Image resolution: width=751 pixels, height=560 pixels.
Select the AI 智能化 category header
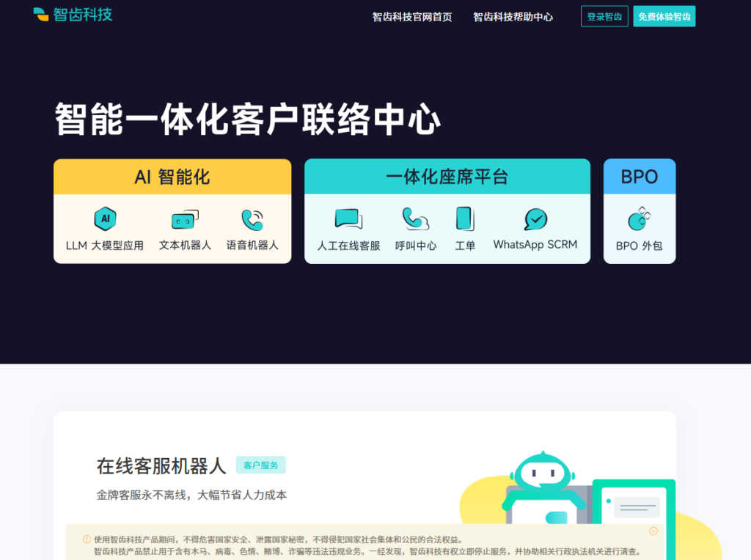[x=172, y=177]
